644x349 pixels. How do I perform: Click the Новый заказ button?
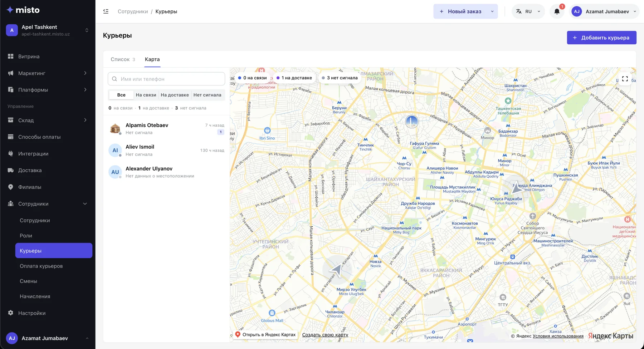(460, 11)
